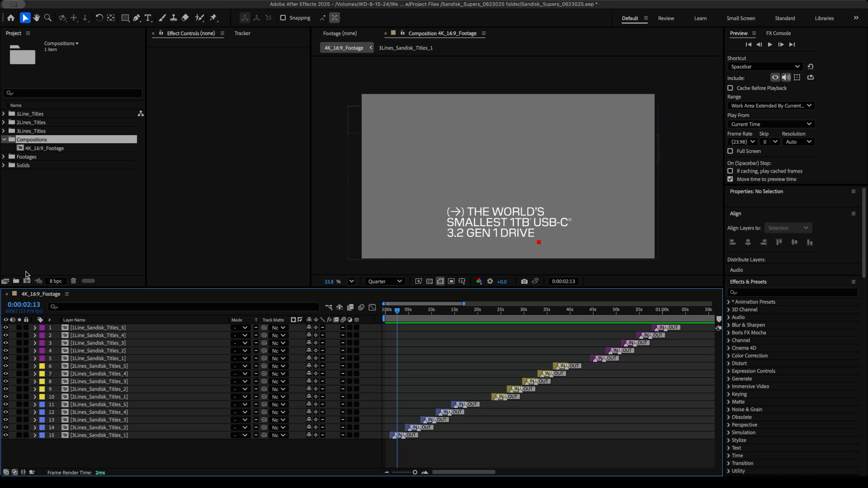Select the Horizontal Type tool
The image size is (868, 488).
148,18
